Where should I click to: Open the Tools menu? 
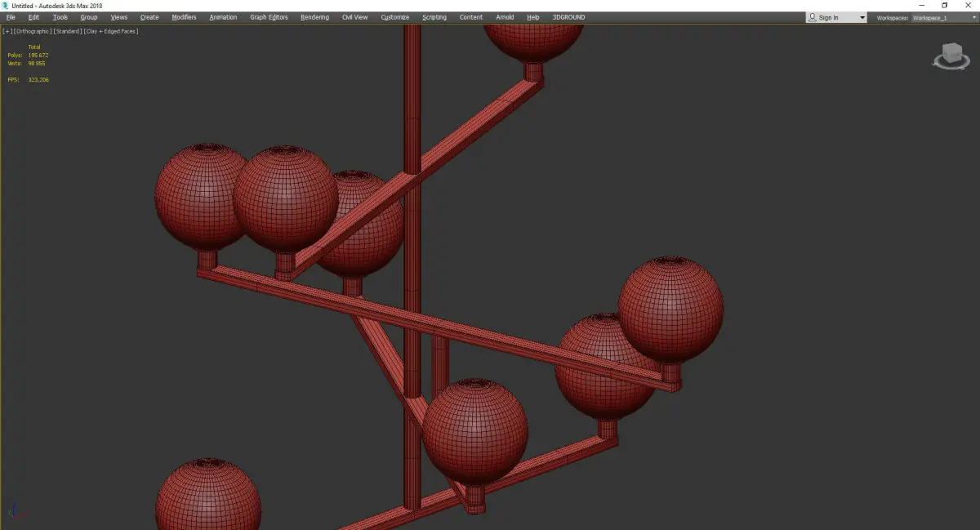(60, 17)
